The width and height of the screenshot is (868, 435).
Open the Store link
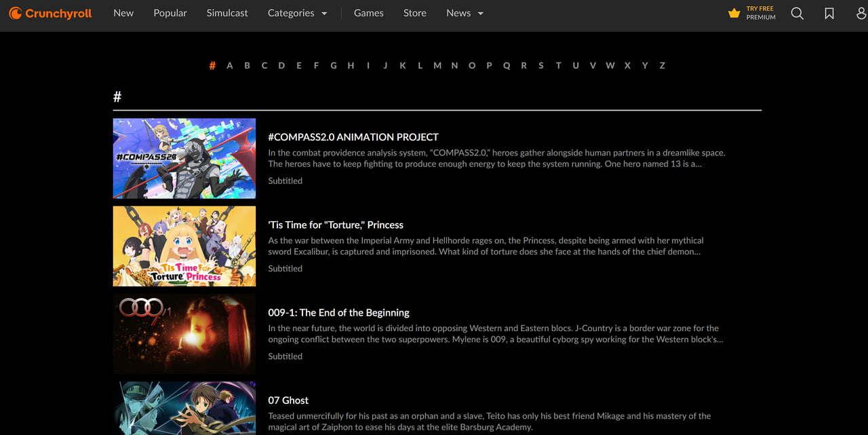[x=415, y=13]
